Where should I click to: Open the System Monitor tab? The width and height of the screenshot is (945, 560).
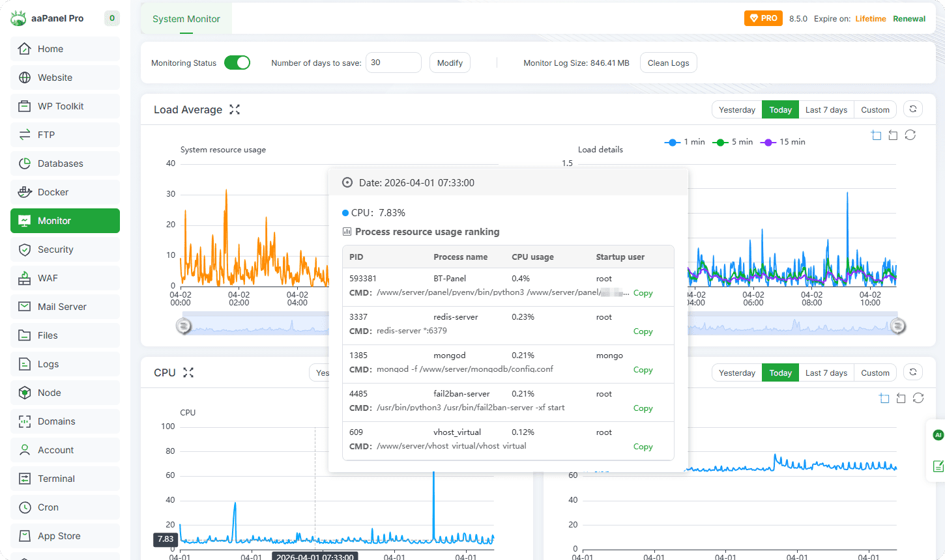(186, 19)
